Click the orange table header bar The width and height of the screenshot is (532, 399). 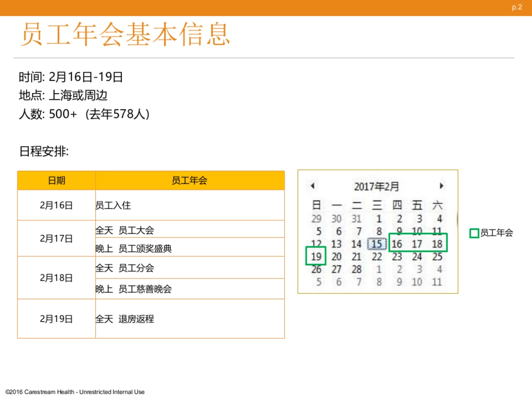tap(151, 180)
